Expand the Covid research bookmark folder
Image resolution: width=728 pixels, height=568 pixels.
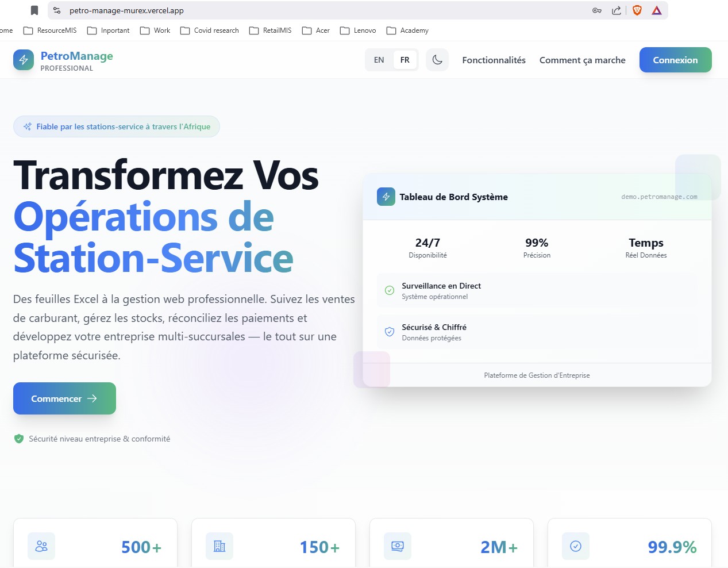click(210, 30)
